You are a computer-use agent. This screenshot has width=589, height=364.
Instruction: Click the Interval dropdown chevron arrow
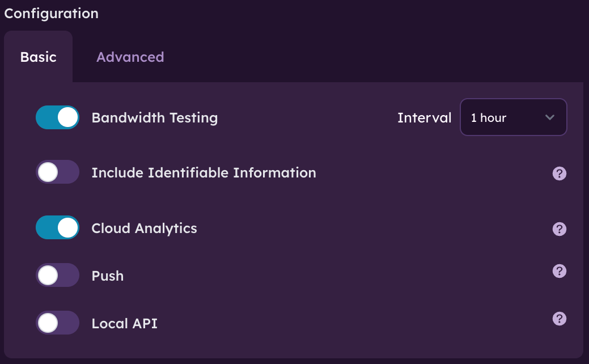pos(549,117)
